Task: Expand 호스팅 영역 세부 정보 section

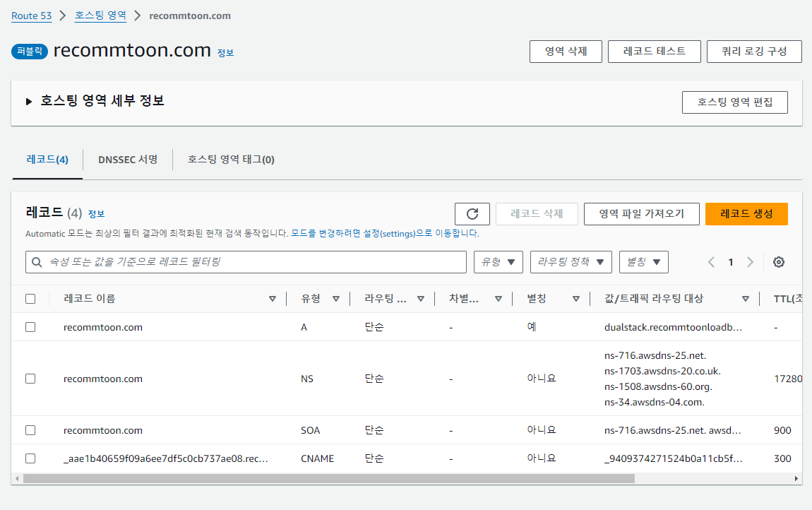Action: click(x=29, y=102)
